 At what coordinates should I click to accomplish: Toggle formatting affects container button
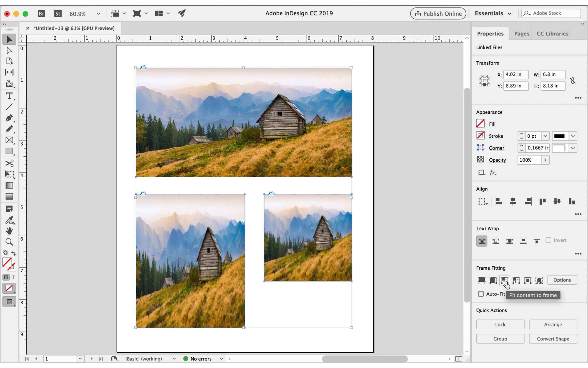6,277
